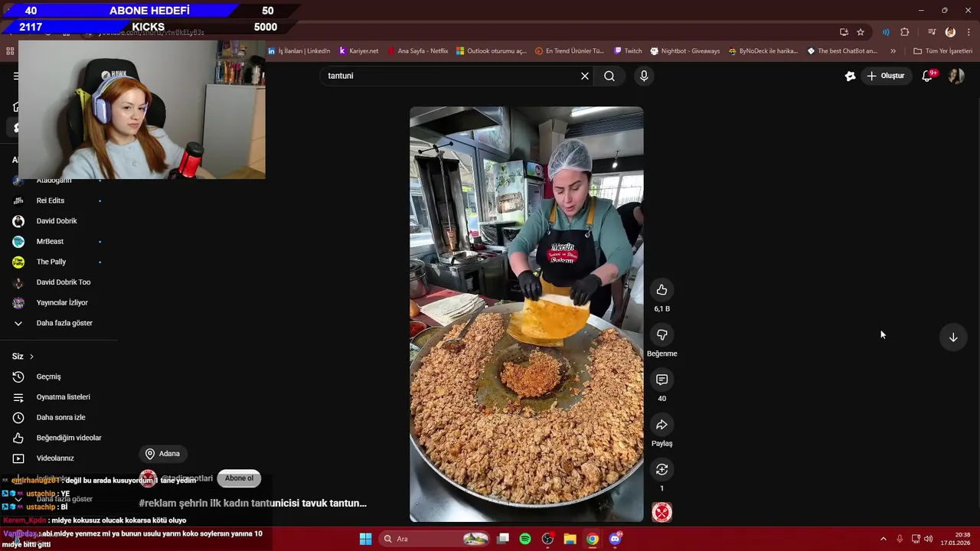This screenshot has width=980, height=551.
Task: Open Tüm Yer İşaretleri folder
Action: coord(942,51)
